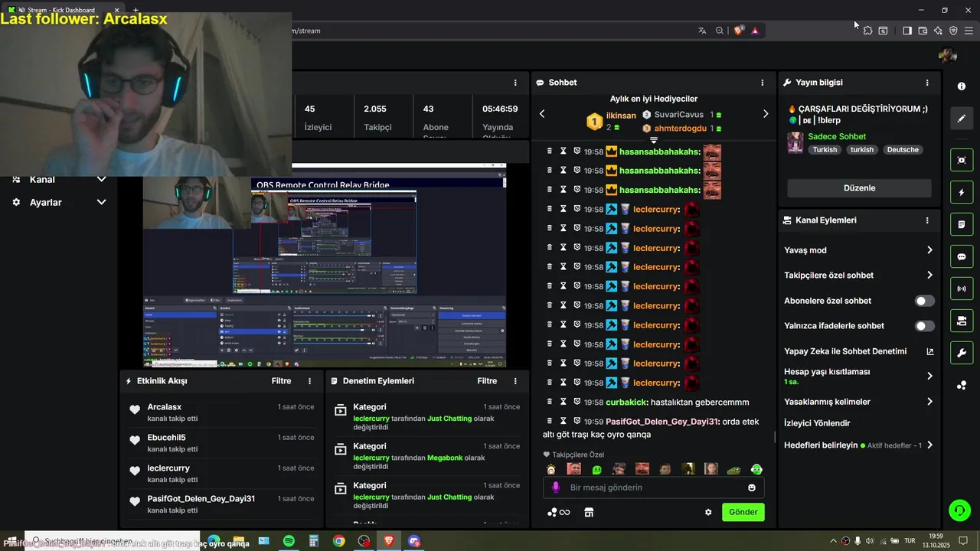This screenshot has height=551, width=980.
Task: Open the chat settings gear icon
Action: [x=708, y=513]
